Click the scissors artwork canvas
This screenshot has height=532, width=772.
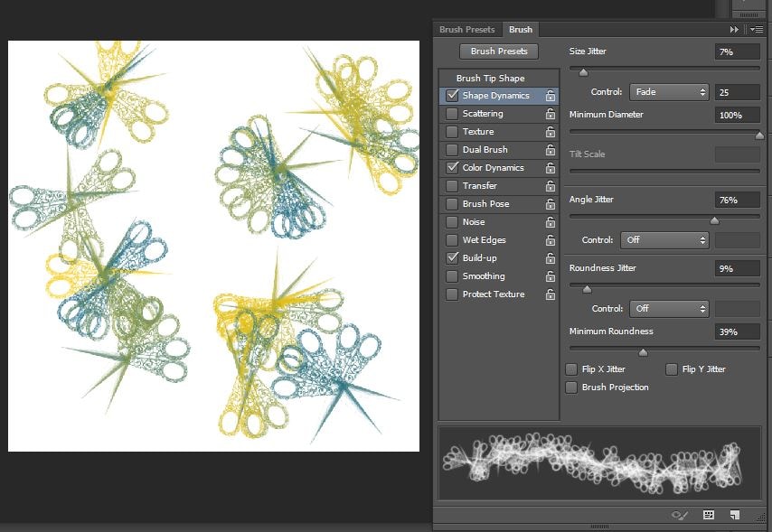[213, 246]
